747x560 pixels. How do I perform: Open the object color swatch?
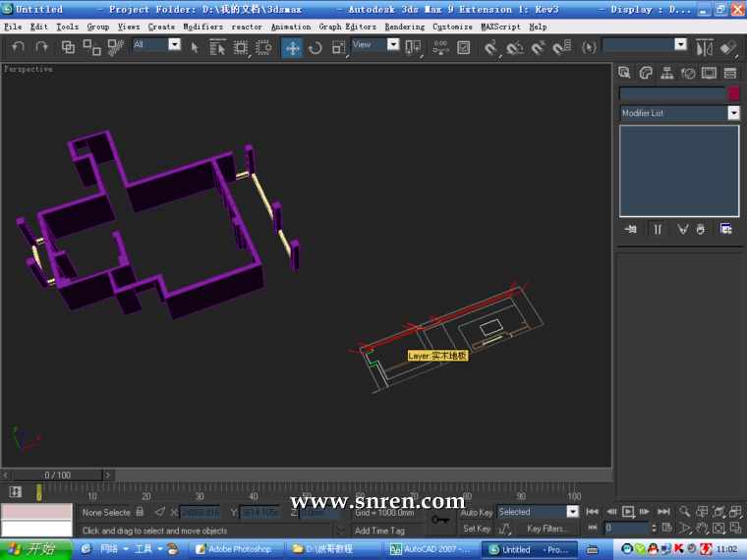734,93
